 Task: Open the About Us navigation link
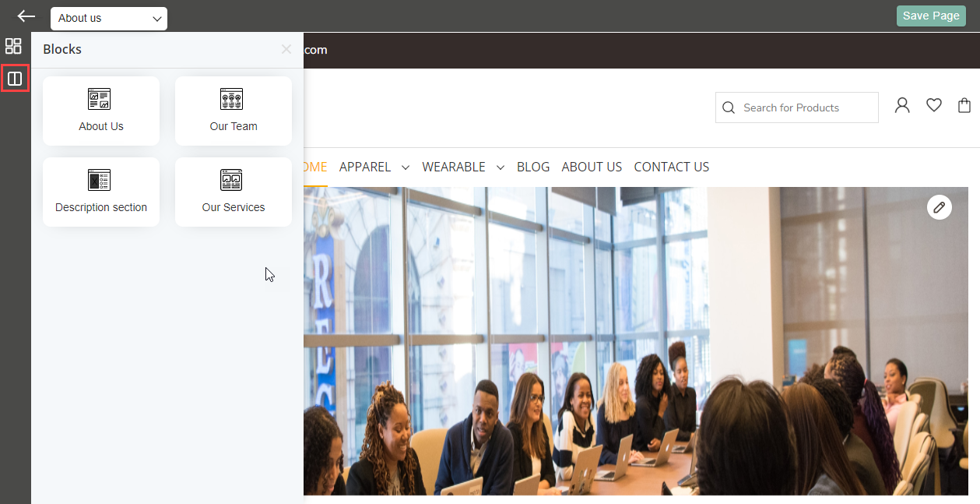(592, 167)
